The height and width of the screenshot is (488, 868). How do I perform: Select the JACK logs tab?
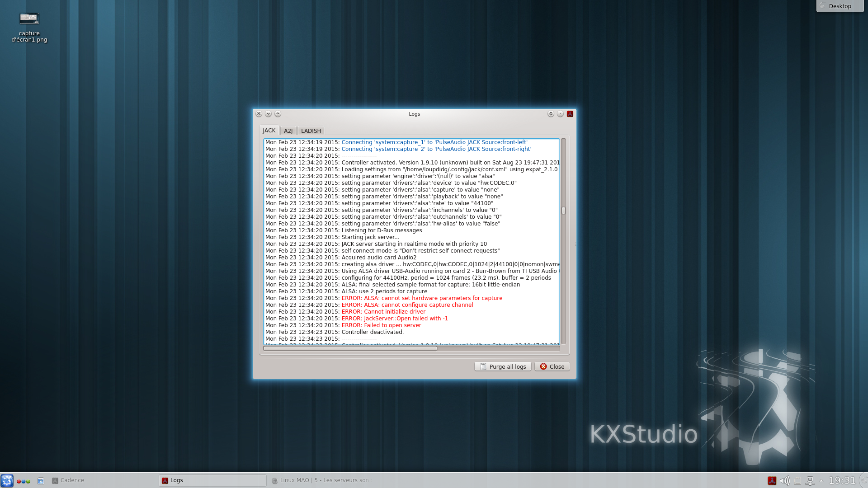coord(269,130)
